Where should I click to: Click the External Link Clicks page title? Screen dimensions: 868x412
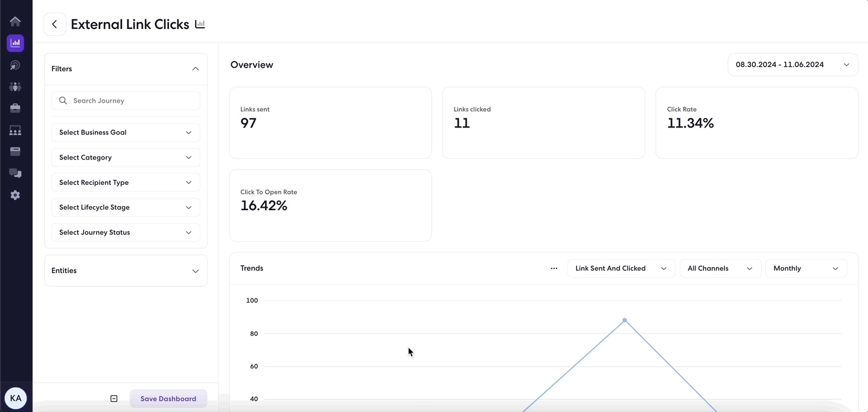[x=130, y=24]
